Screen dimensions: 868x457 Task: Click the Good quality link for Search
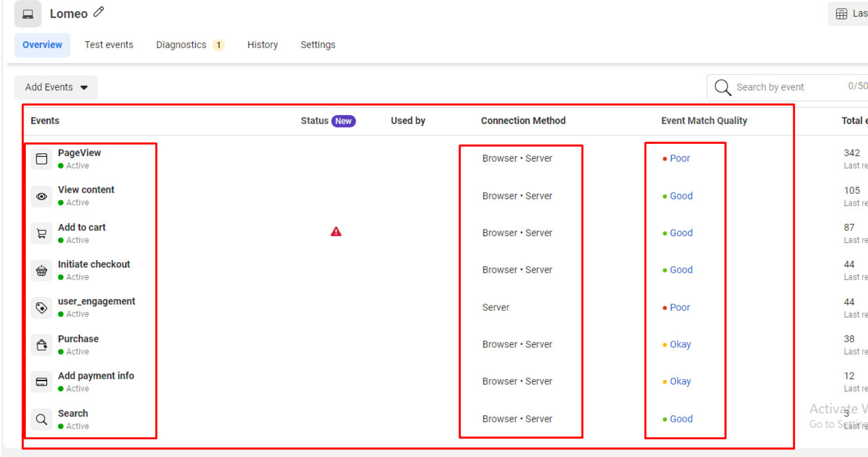[x=681, y=419]
